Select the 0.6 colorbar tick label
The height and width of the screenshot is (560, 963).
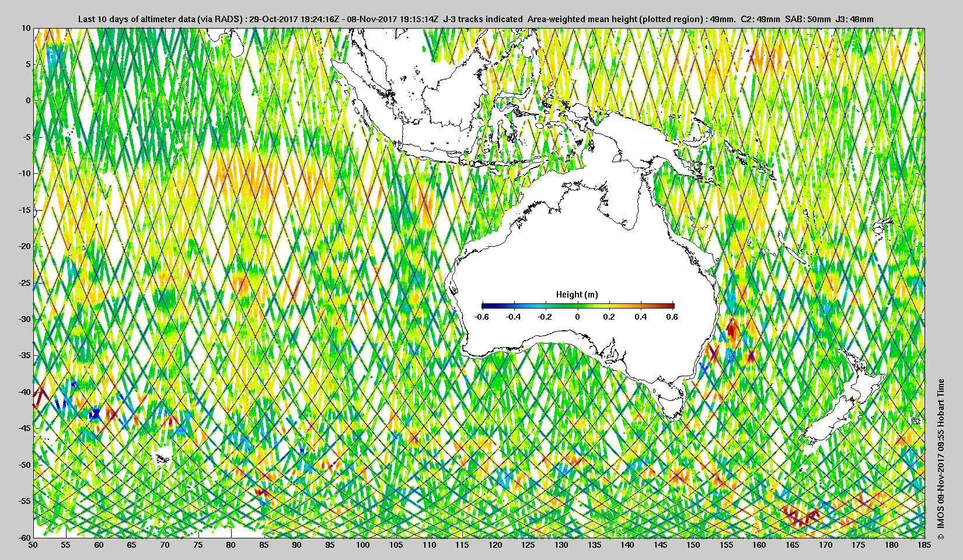click(x=672, y=317)
